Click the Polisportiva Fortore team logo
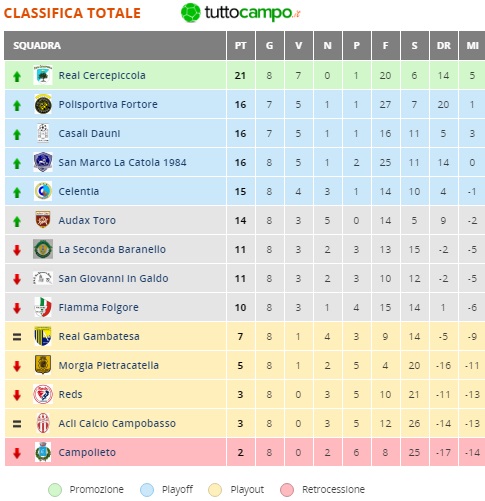This screenshot has height=501, width=485. tap(43, 104)
